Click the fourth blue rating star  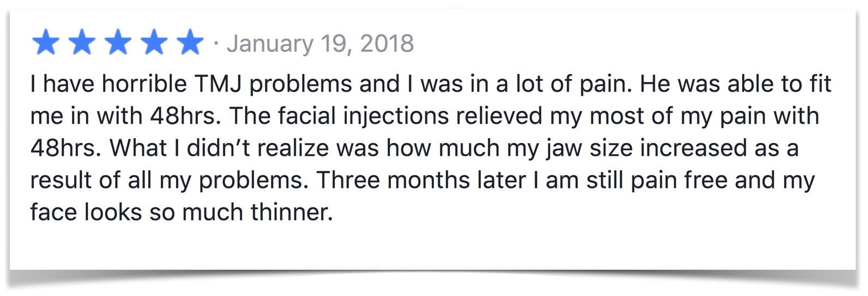(x=154, y=43)
